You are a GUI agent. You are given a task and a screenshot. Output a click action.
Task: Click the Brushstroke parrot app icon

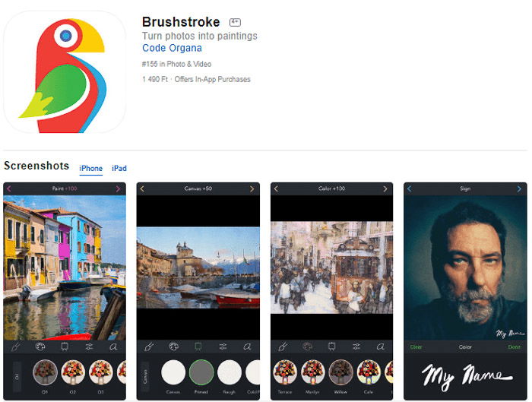click(x=65, y=72)
